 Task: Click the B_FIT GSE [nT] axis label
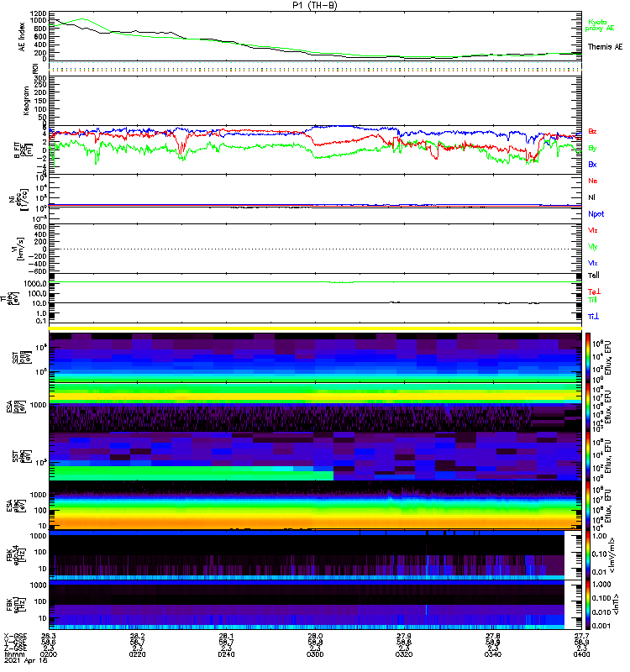[23, 150]
